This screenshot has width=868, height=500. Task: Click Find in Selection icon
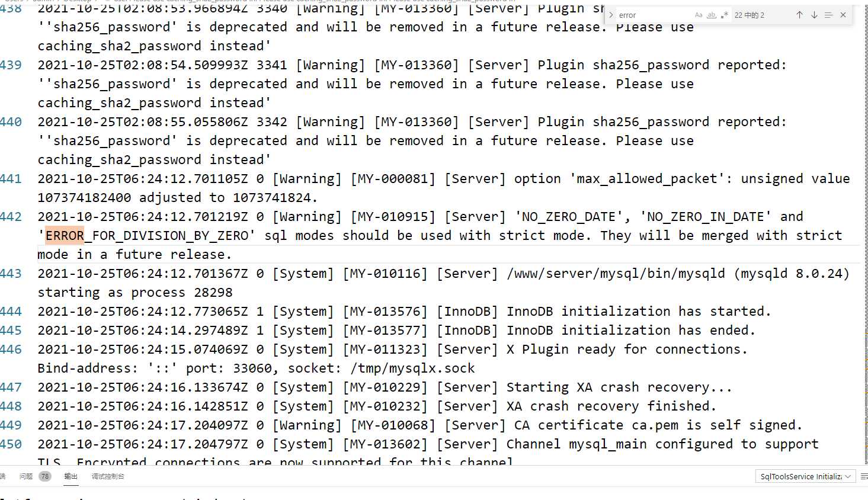tap(828, 15)
